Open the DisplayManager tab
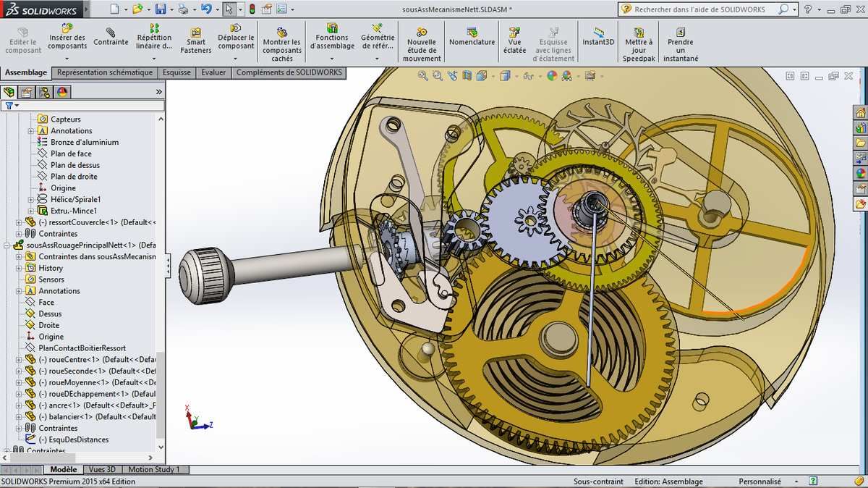868x488 pixels. 62,92
